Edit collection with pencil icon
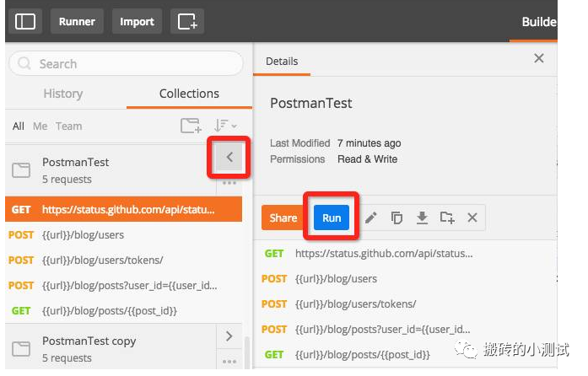This screenshot has height=376, width=588. pos(371,218)
